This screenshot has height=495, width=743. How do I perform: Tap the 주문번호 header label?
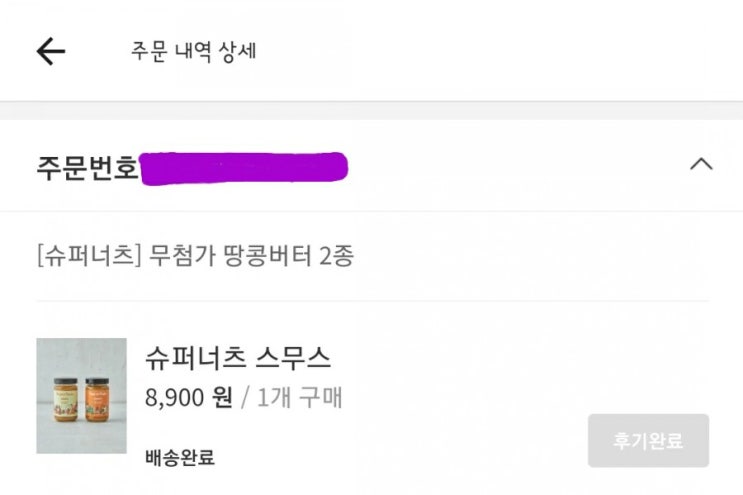pos(87,168)
